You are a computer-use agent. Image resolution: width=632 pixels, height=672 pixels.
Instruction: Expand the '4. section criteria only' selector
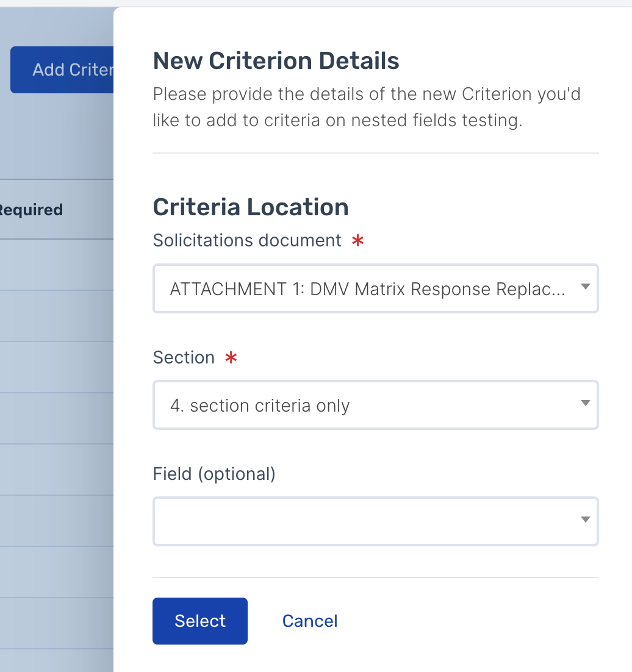(x=367, y=406)
